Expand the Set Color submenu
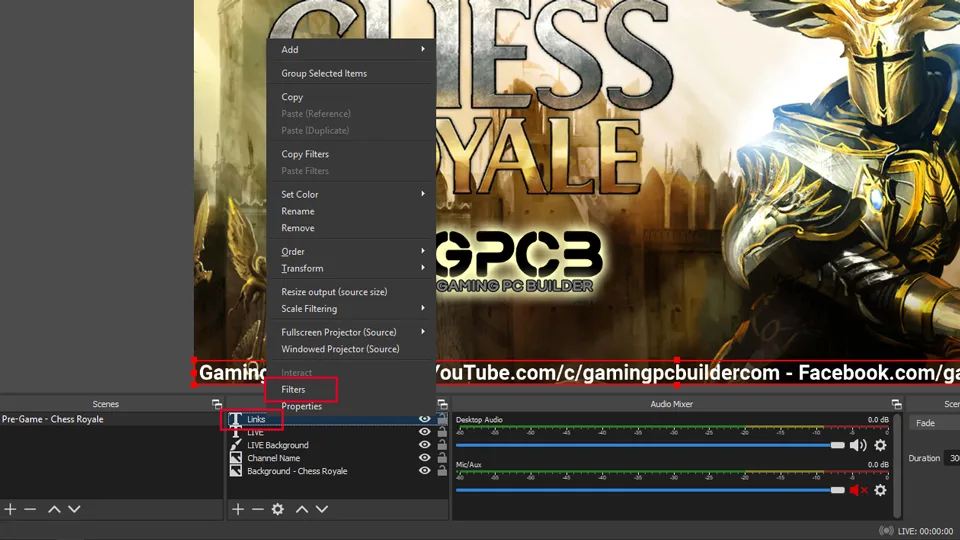This screenshot has width=960, height=540. [x=351, y=194]
